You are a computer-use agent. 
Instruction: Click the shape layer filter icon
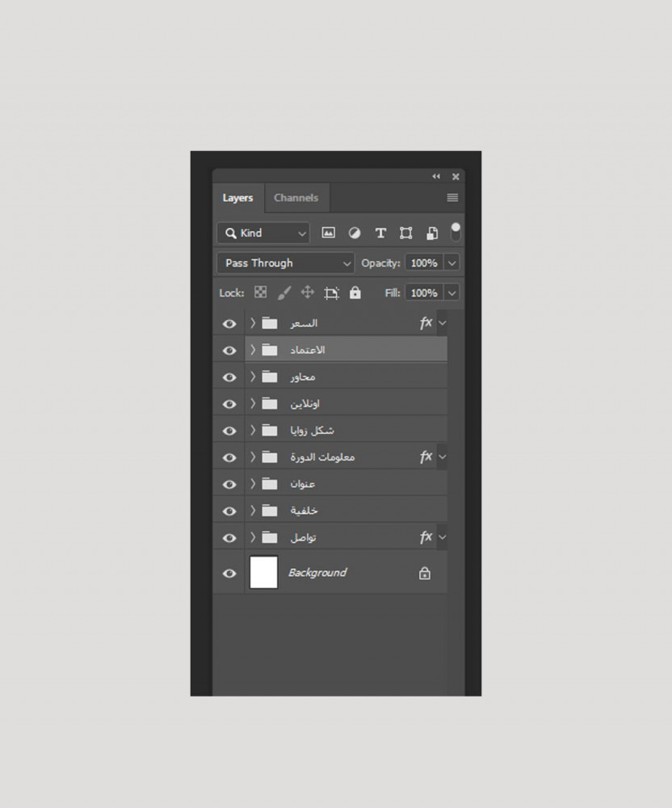(x=405, y=233)
